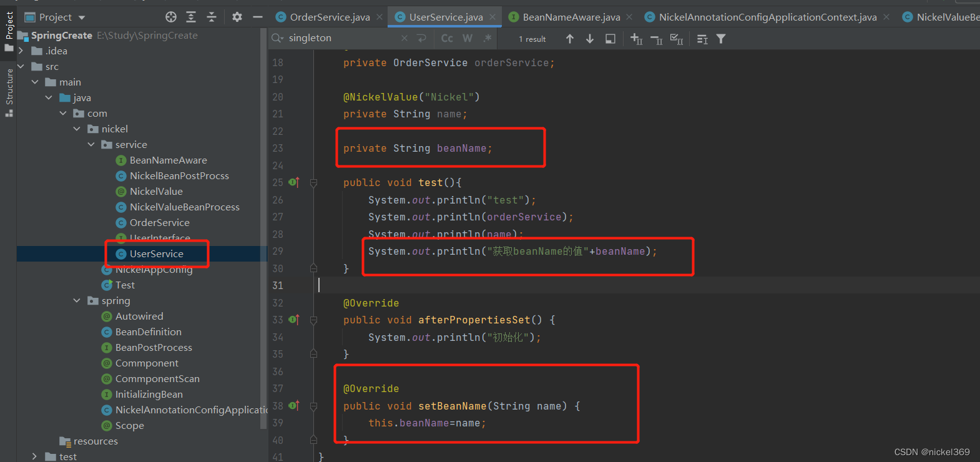Viewport: 980px width, 462px height.
Task: Toggle Regex option in find bar
Action: click(x=488, y=38)
